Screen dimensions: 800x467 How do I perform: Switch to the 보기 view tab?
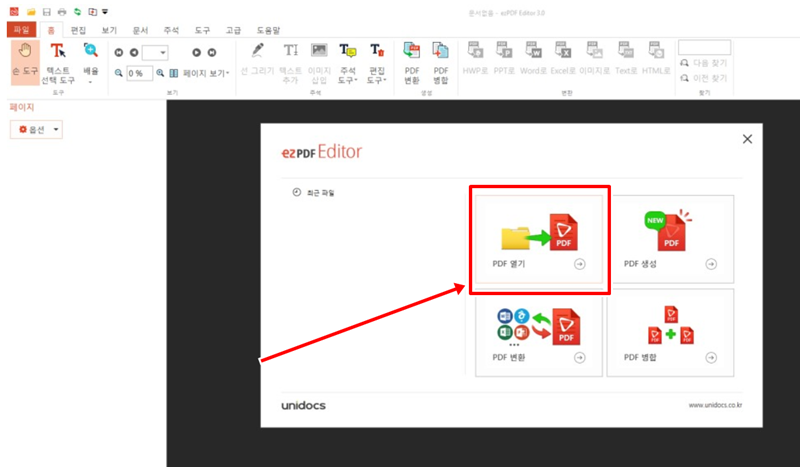coord(109,30)
